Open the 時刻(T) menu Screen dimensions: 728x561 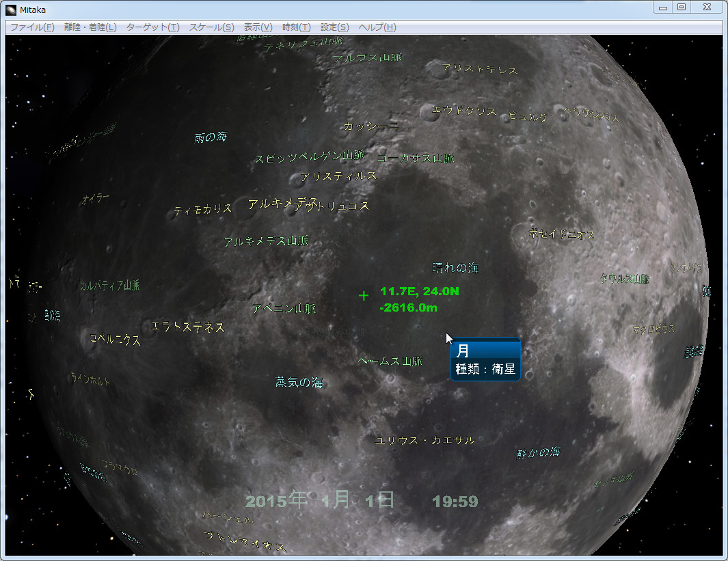pyautogui.click(x=296, y=27)
